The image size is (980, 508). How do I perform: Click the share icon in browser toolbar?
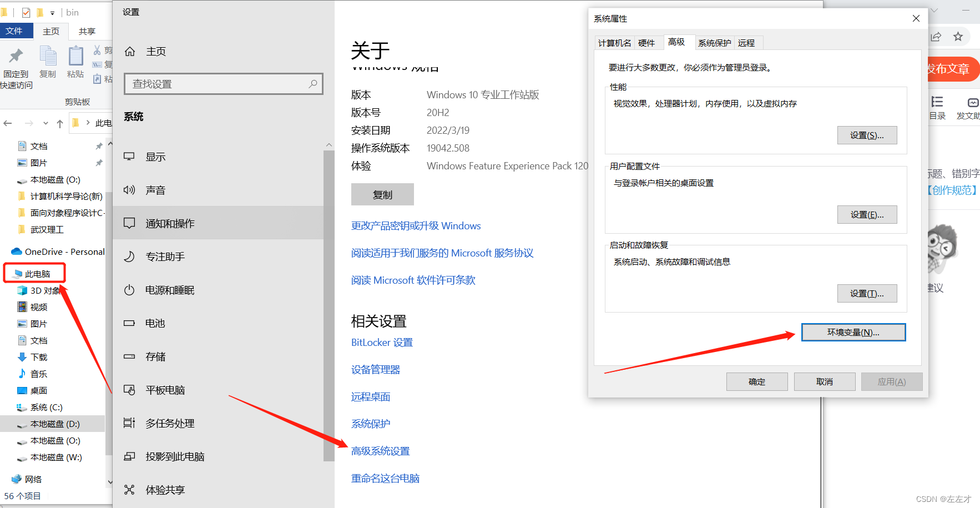(936, 37)
